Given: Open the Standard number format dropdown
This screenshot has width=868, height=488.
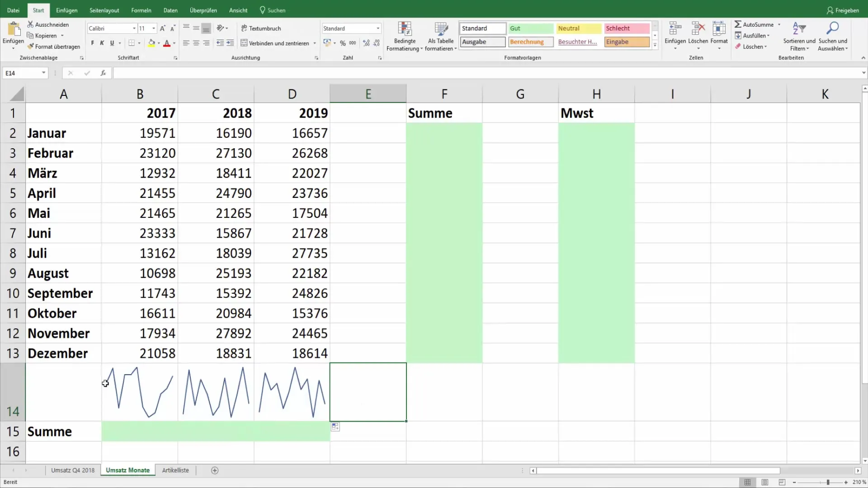Looking at the screenshot, I should pos(378,28).
